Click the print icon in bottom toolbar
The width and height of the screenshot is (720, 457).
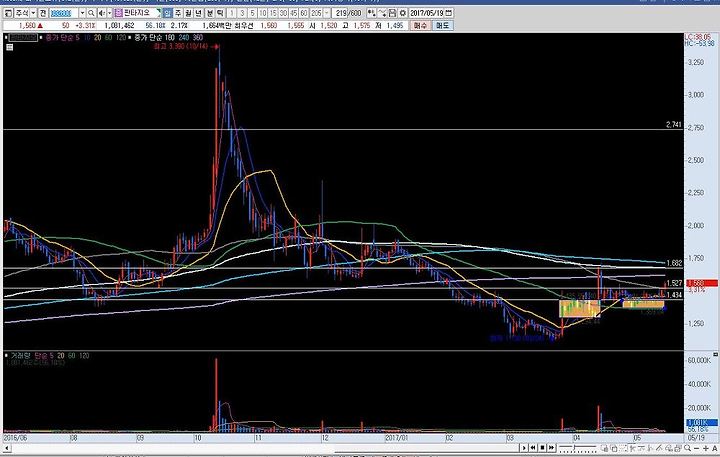[678, 448]
